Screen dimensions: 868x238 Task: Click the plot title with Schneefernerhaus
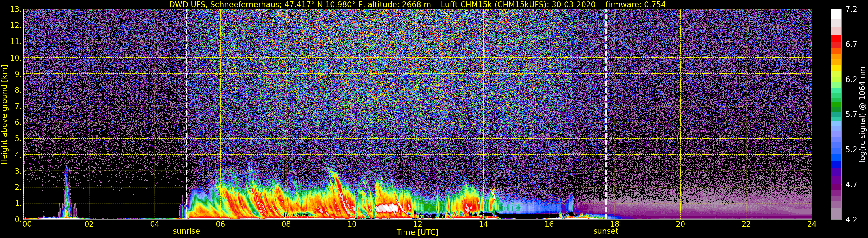(300, 4)
